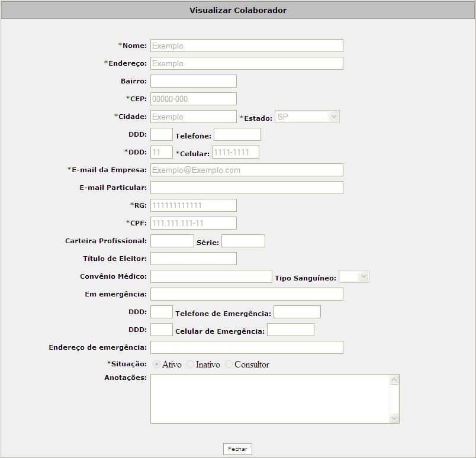The image size is (476, 458).
Task: Open the Estado dropdown showing SP
Action: tap(307, 117)
